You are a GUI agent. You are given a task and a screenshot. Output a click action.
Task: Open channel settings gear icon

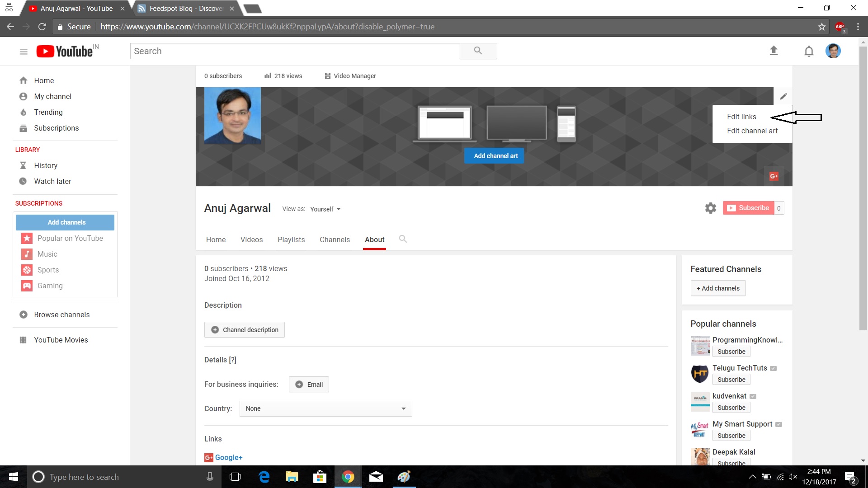point(710,208)
